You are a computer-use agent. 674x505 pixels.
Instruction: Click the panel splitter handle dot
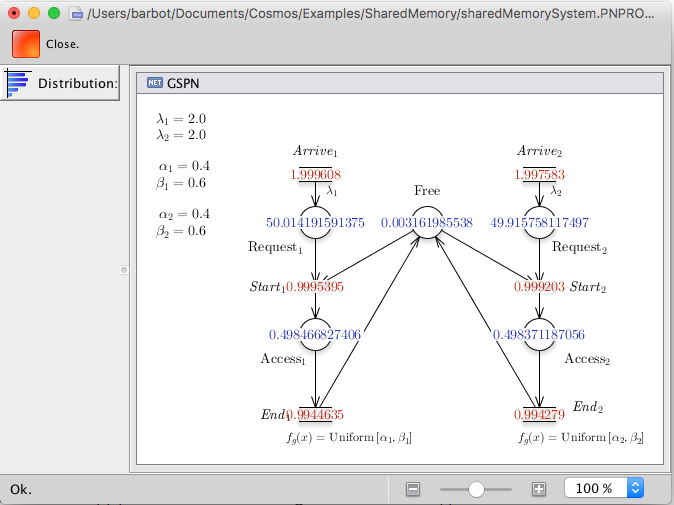(124, 270)
